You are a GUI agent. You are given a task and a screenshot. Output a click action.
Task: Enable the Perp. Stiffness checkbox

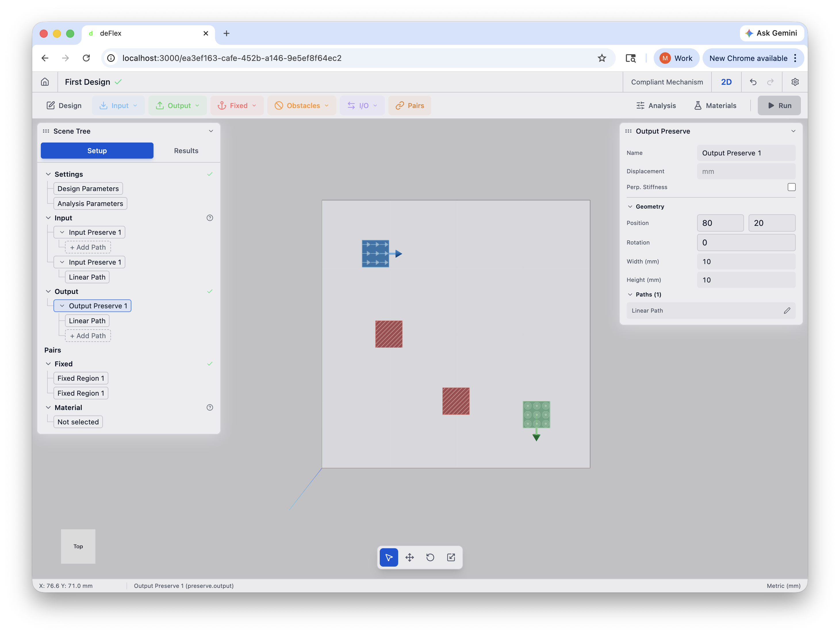791,187
